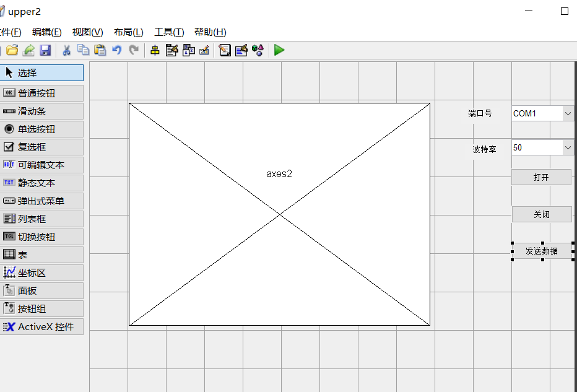Image resolution: width=577 pixels, height=392 pixels.
Task: Select the 坐标区 axes tool
Action: [x=42, y=272]
